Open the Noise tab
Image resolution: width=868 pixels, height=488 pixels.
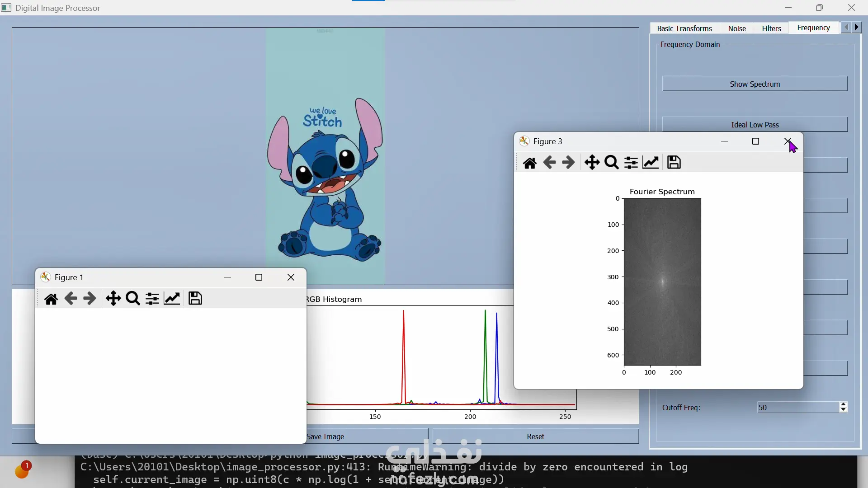736,28
